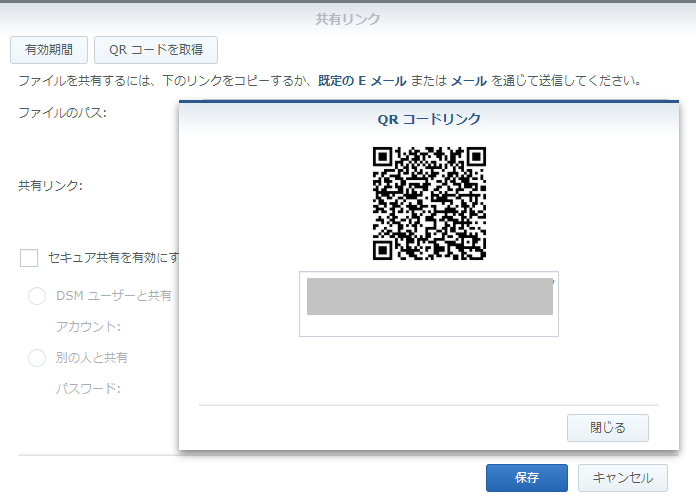Save settings with the 保存 button
Viewport: 696px width, 499px height.
click(x=526, y=478)
